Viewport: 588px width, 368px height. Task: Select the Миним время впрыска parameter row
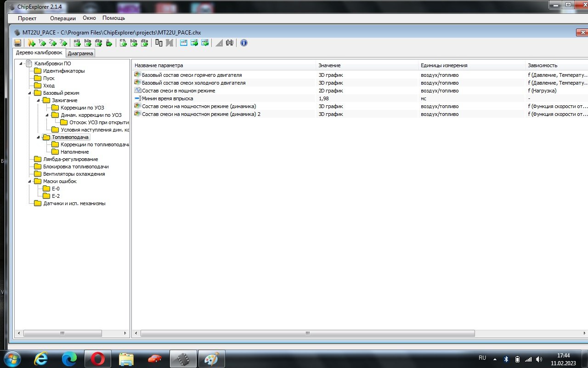click(167, 98)
